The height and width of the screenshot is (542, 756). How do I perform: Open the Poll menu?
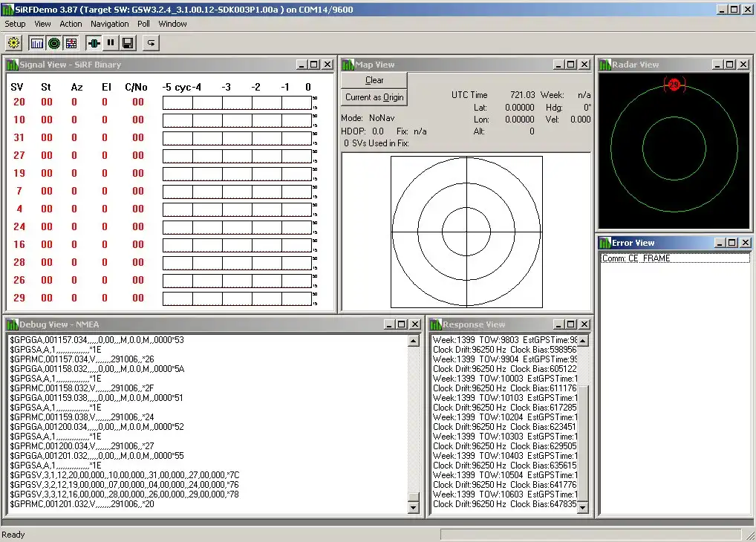point(143,24)
